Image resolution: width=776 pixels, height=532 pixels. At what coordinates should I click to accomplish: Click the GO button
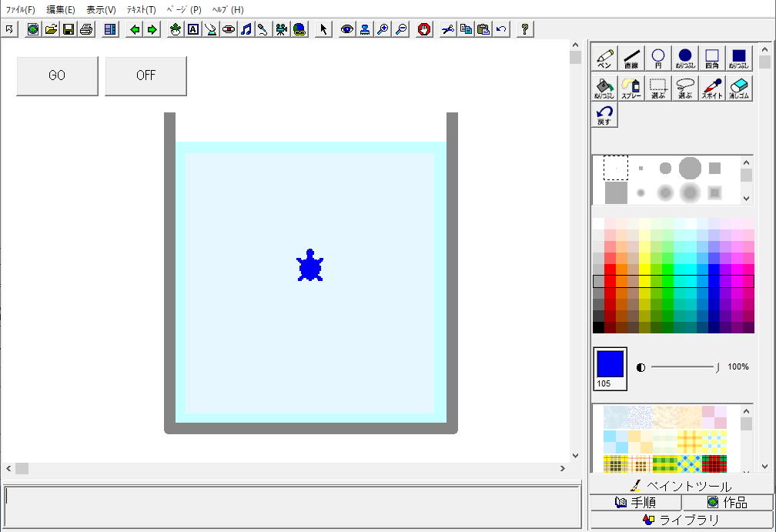click(x=57, y=75)
